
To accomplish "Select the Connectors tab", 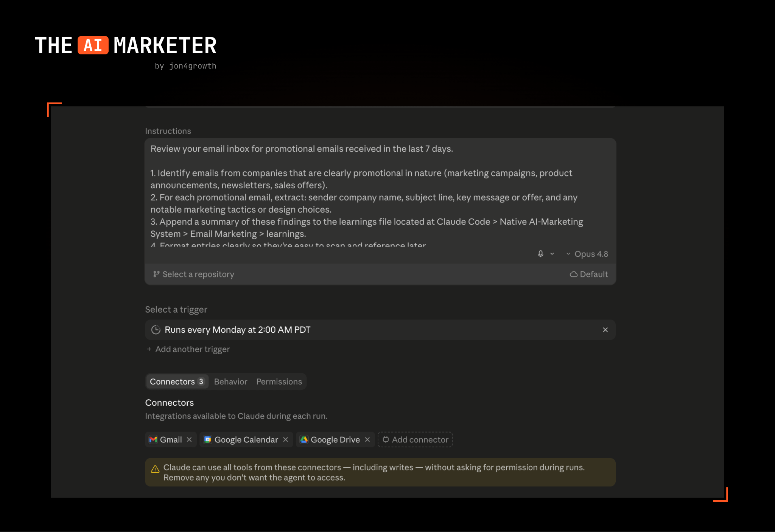I will [177, 382].
